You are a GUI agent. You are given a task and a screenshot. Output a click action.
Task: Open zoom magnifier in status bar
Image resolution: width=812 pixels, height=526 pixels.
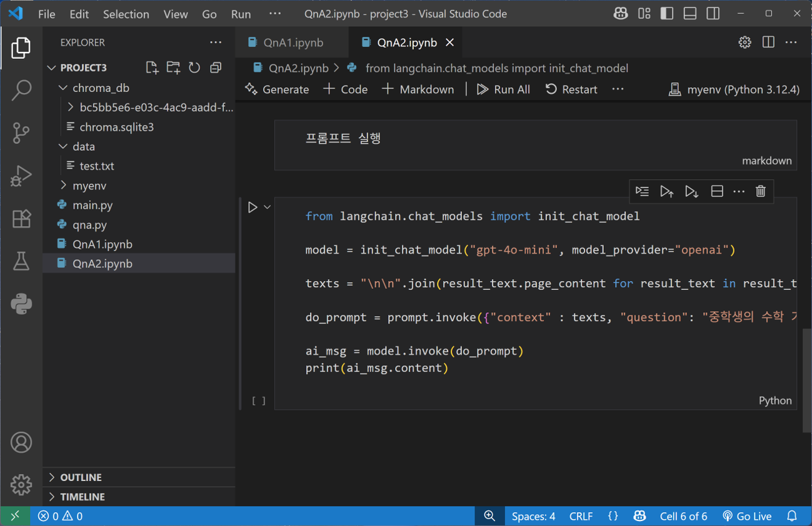(x=489, y=516)
